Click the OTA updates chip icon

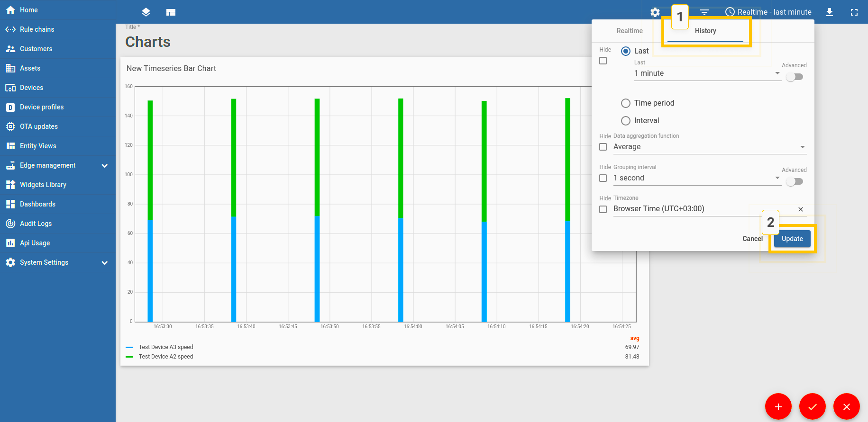pyautogui.click(x=10, y=126)
